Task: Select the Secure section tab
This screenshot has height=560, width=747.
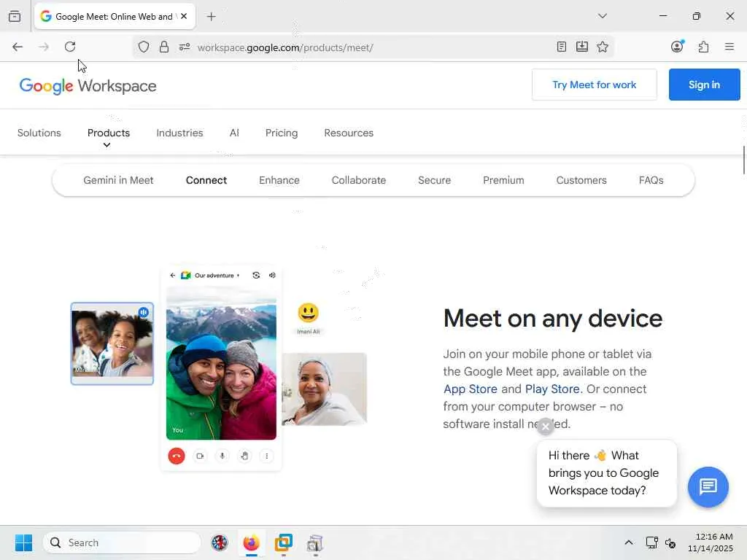Action: 435,181
